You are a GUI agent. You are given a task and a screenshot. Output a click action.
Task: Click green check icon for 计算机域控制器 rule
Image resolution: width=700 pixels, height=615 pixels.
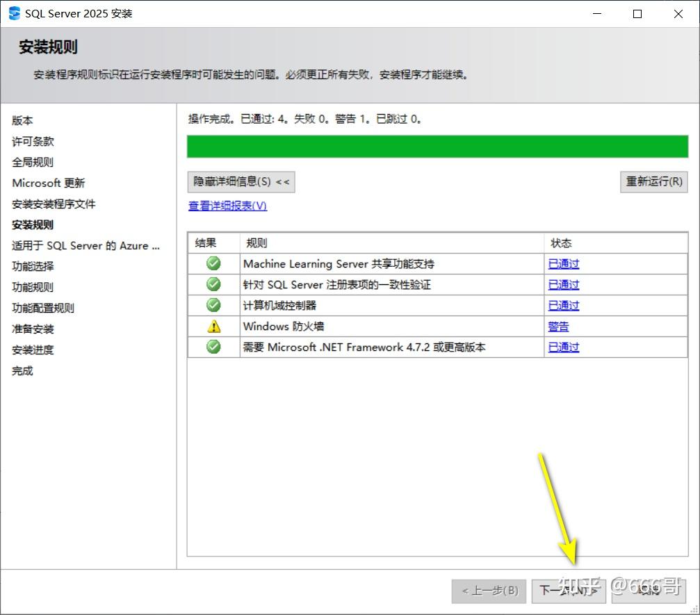(213, 305)
